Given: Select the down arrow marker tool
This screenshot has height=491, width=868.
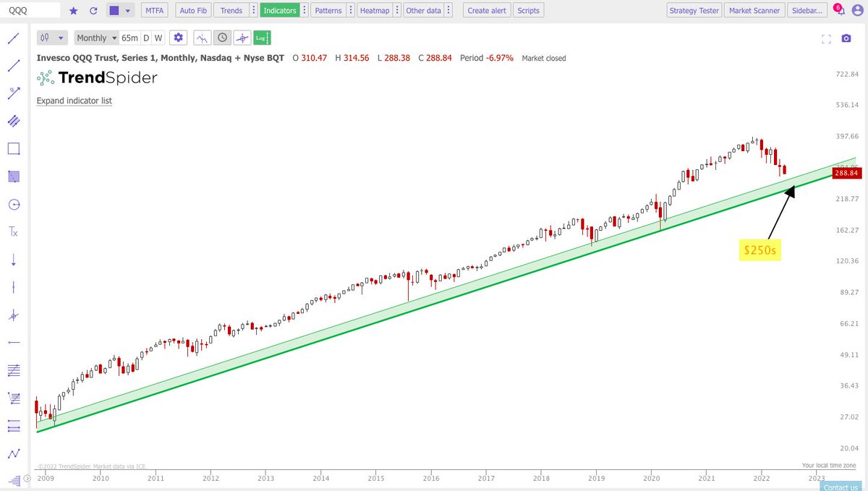Looking at the screenshot, I should (13, 260).
